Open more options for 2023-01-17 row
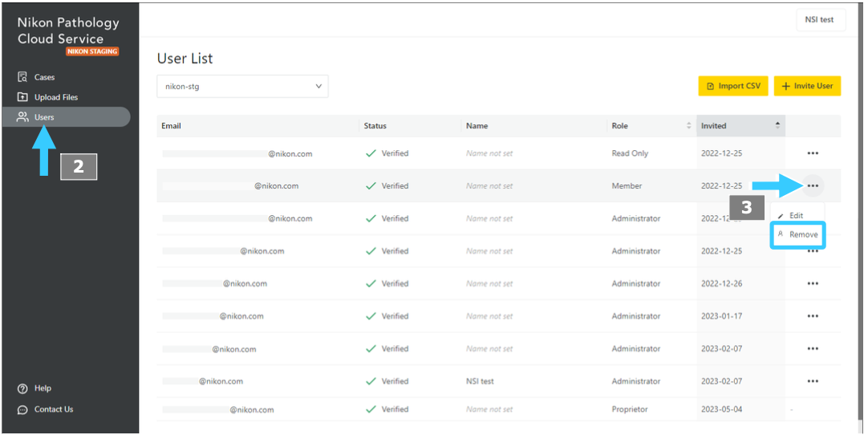 click(813, 316)
